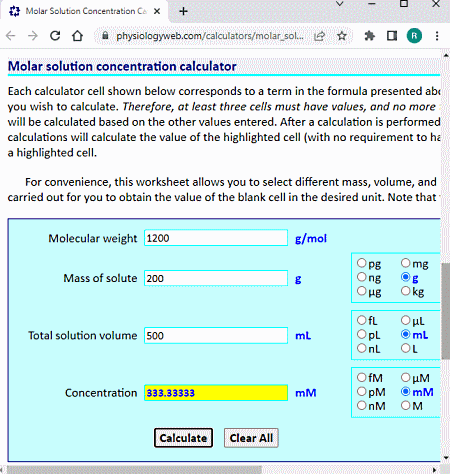Screen dimensions: 450x474
Task: Select nM concentration unit
Action: (x=362, y=406)
